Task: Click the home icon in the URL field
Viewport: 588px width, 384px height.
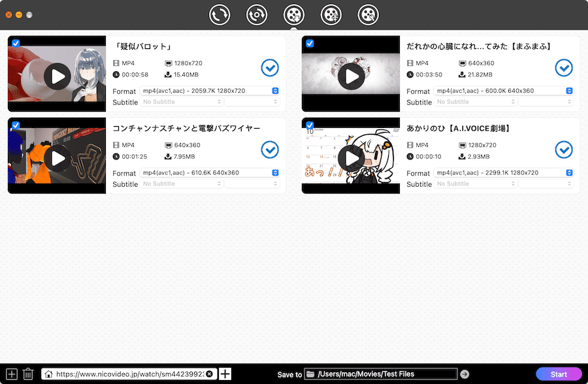Action: [48, 374]
